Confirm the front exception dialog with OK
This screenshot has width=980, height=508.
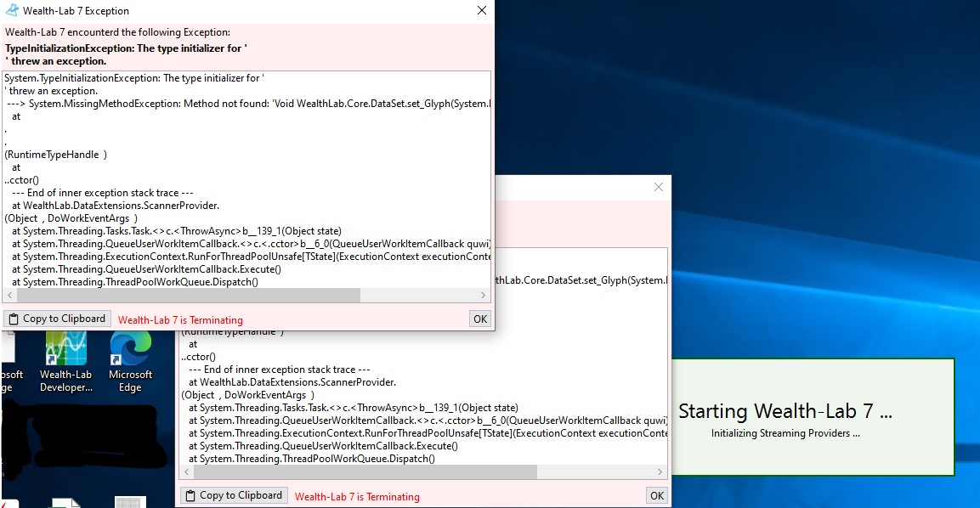480,319
